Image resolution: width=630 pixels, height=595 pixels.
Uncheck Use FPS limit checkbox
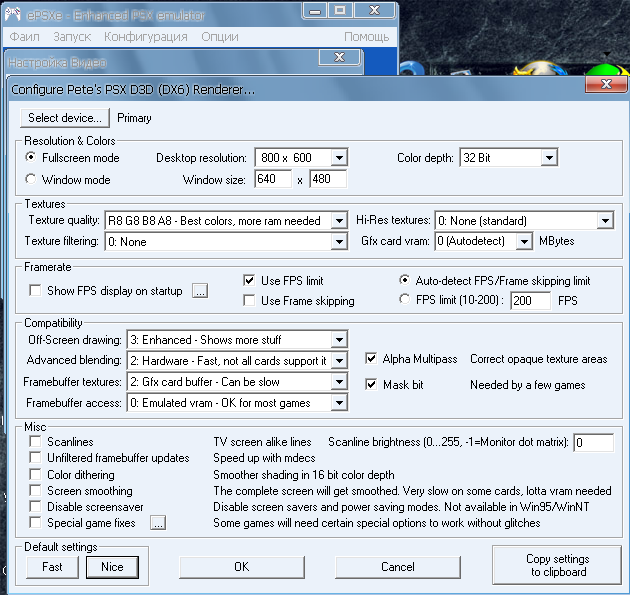(x=249, y=280)
